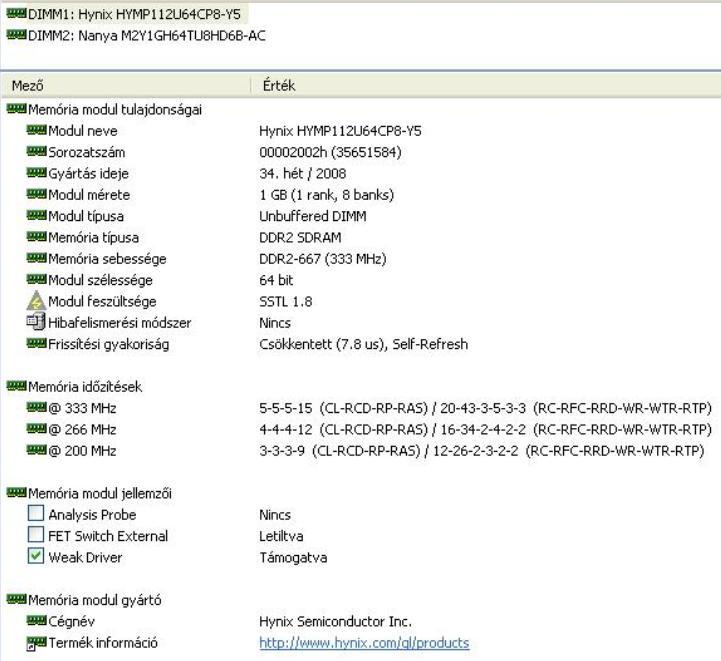Click the value Unbuffered DIMM
Image resolution: width=721 pixels, height=661 pixels.
coord(313,216)
